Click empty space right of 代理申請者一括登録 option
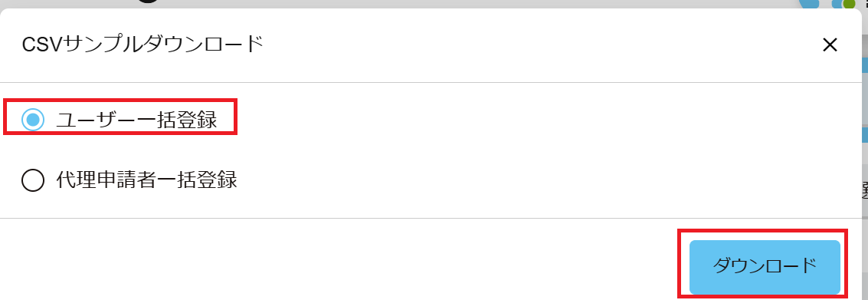Screen dimensions: 868x300 point(548,180)
